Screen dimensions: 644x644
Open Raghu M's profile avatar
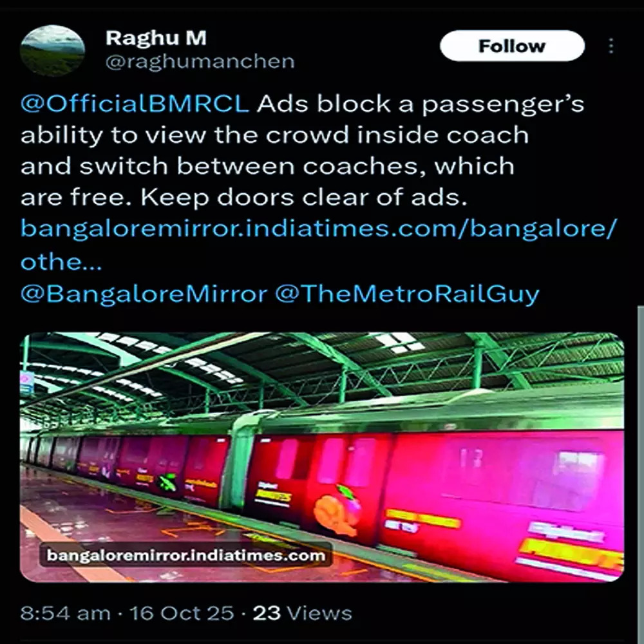click(52, 51)
